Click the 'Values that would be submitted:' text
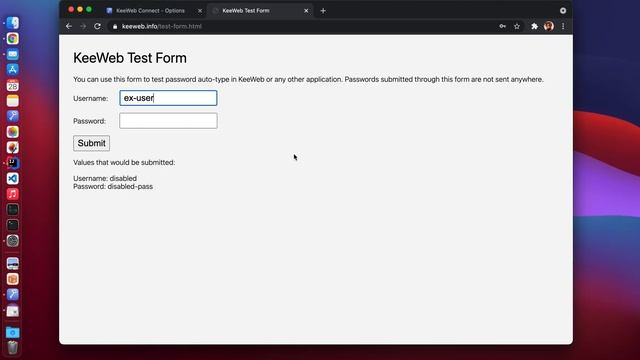640x360 pixels. click(124, 162)
